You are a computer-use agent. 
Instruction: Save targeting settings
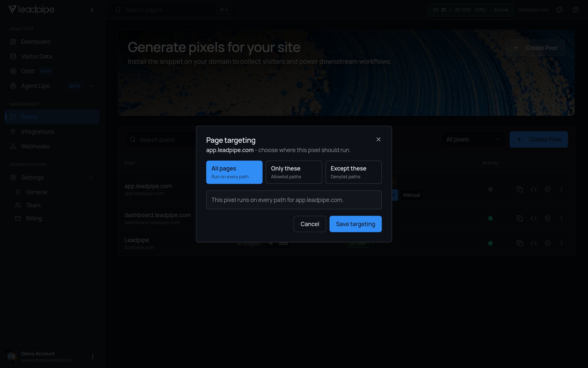(x=355, y=224)
